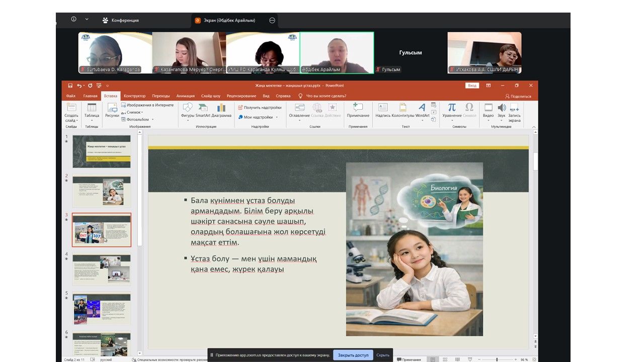This screenshot has height=362, width=644.
Task: Insert a table with Таблица icon
Action: tap(92, 108)
